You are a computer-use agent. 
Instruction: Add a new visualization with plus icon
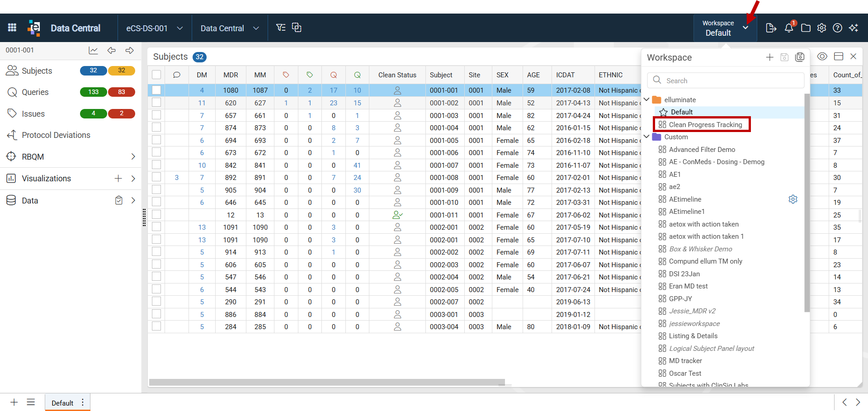[118, 179]
